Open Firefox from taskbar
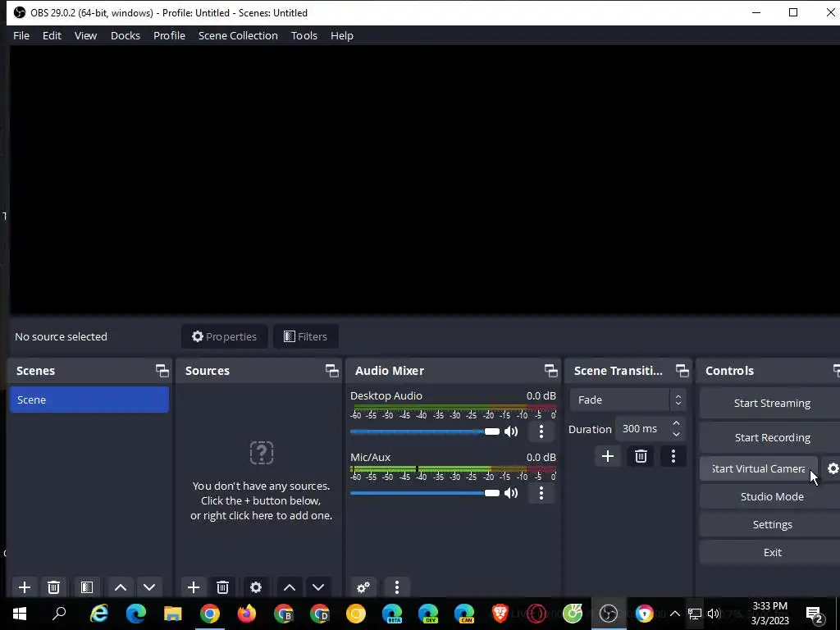This screenshot has height=630, width=840. click(246, 614)
